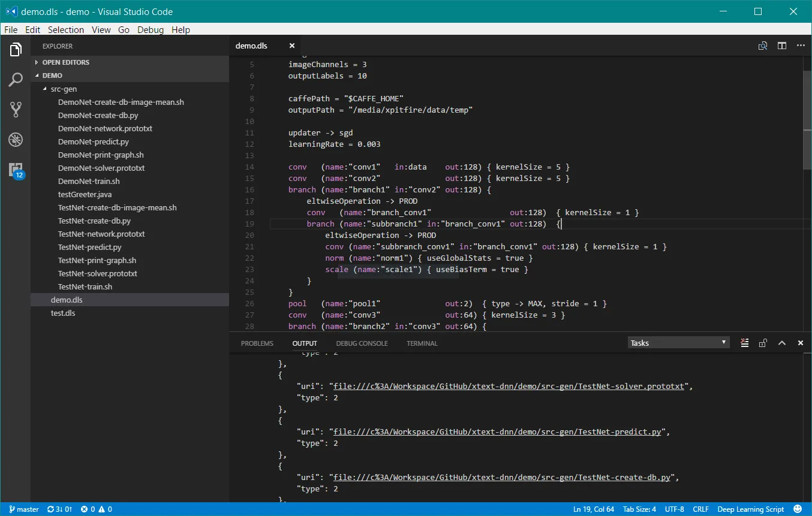This screenshot has width=812, height=516.
Task: Open the File menu
Action: [11, 29]
